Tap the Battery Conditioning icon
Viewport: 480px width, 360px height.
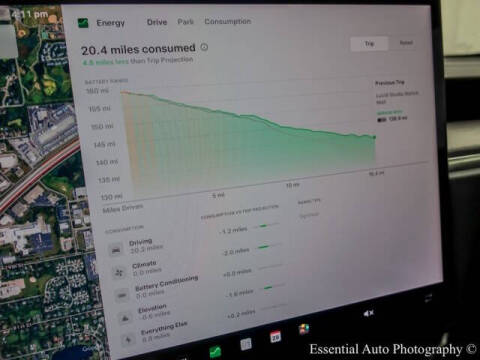(122, 295)
